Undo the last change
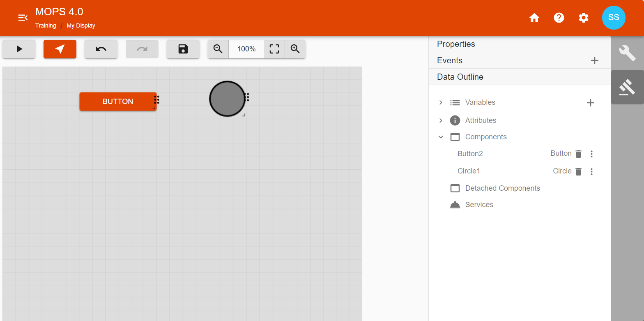The image size is (644, 321). point(101,49)
